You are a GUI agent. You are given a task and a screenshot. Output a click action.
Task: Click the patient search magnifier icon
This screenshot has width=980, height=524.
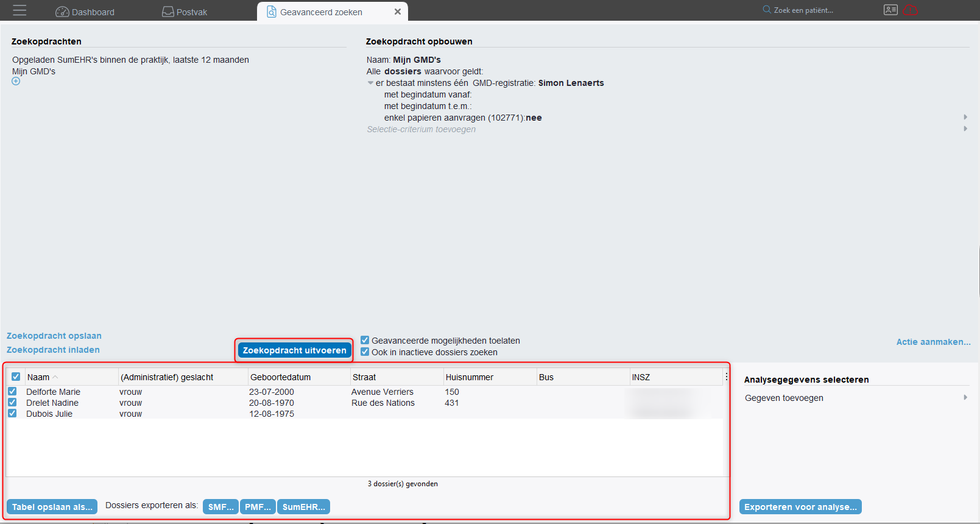(x=767, y=10)
